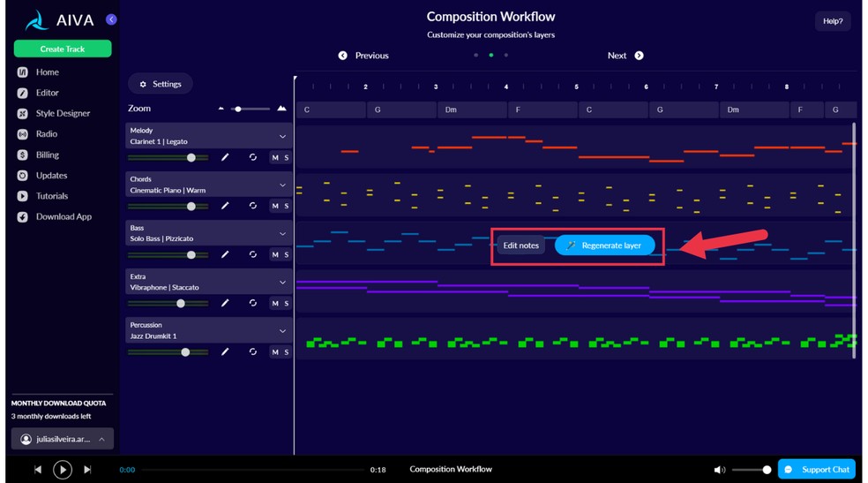Click the AIVA logo

60,20
